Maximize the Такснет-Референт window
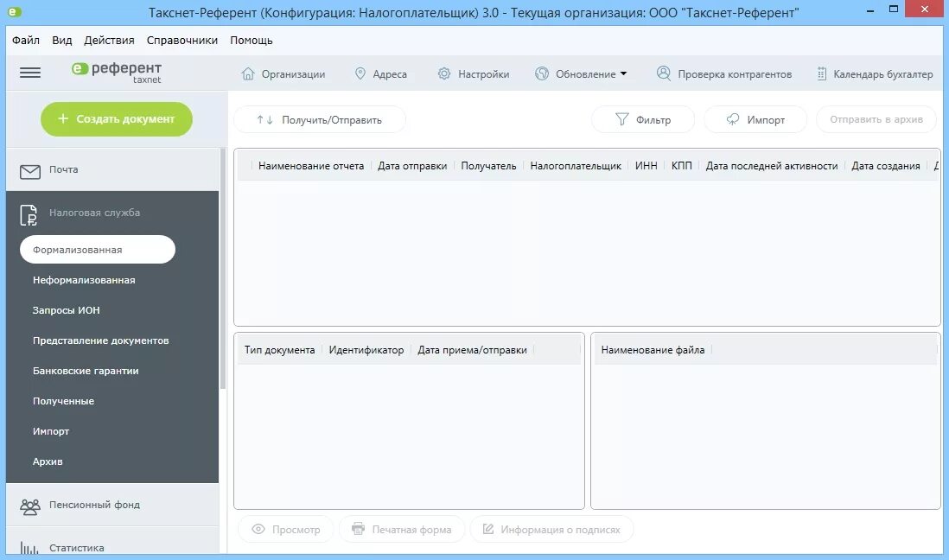Screen dimensions: 949x560 pyautogui.click(x=894, y=10)
